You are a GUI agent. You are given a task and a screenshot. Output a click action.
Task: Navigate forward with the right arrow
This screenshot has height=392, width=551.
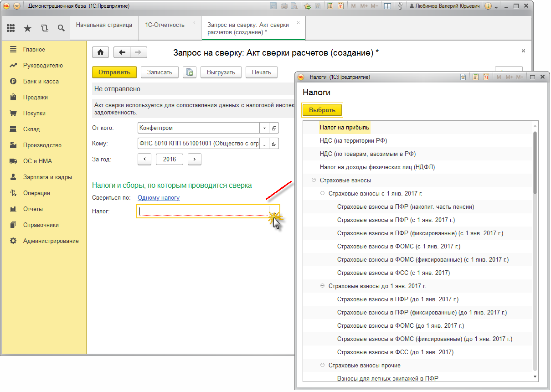139,52
